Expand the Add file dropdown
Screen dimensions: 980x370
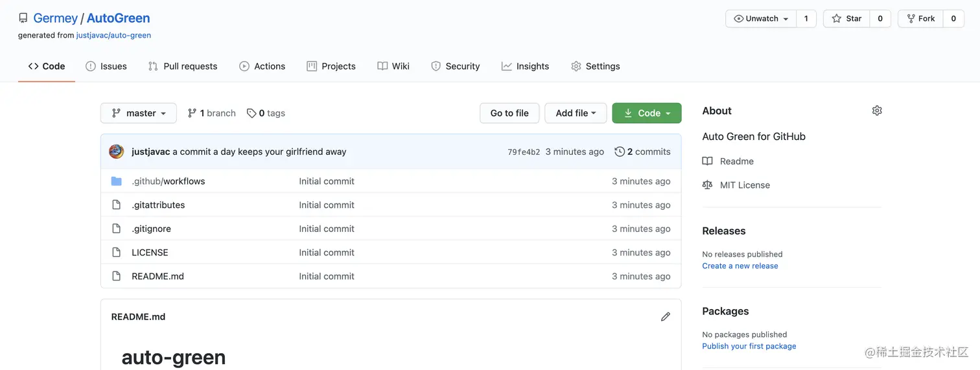(x=576, y=113)
